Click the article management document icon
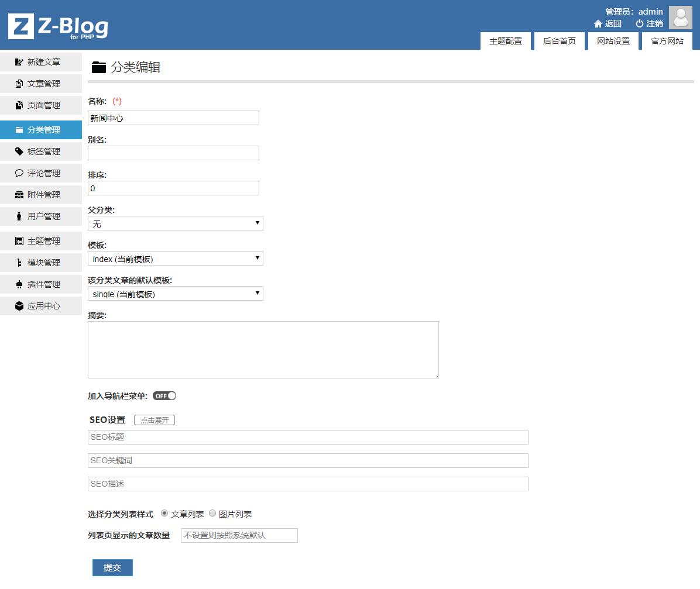This screenshot has width=700, height=589. pos(19,84)
